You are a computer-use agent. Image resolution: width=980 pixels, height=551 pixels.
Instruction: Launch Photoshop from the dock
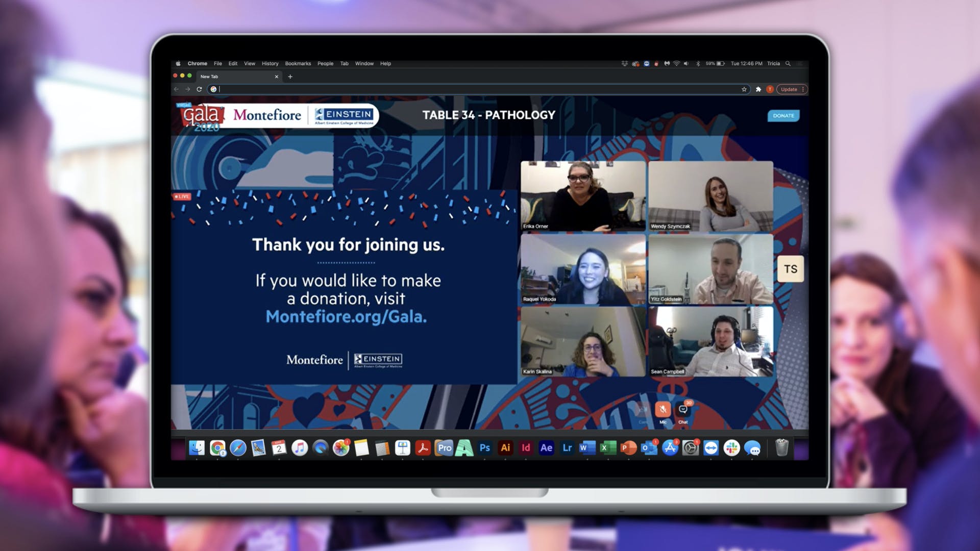(484, 448)
